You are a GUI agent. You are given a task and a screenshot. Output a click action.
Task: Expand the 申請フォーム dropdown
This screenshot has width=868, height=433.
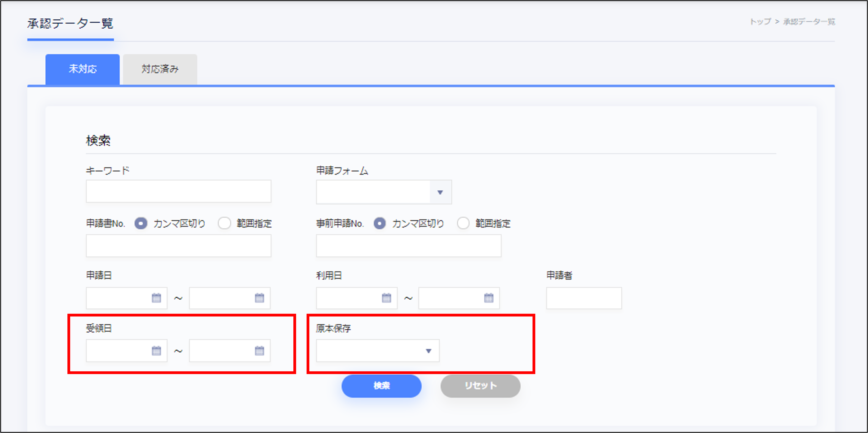click(x=440, y=192)
